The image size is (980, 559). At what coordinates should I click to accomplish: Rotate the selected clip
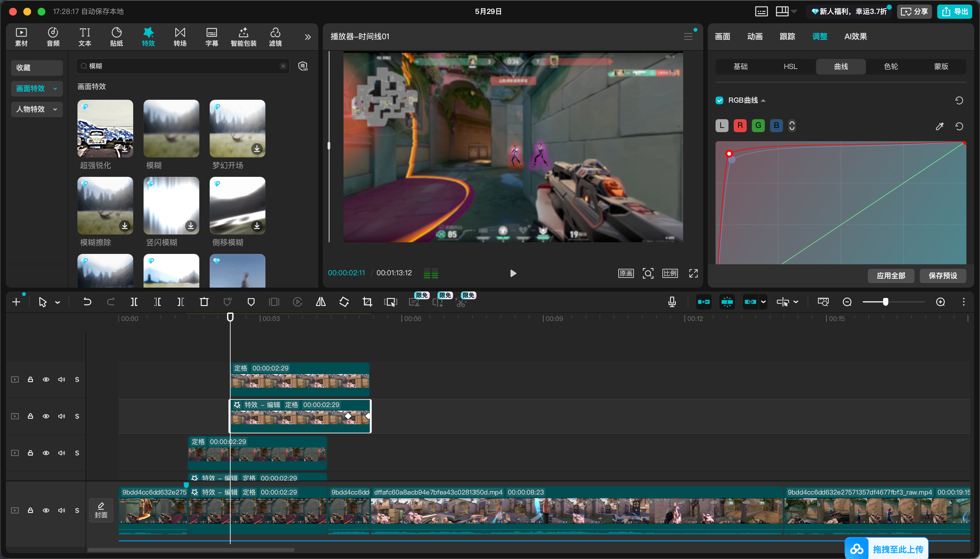pyautogui.click(x=344, y=302)
